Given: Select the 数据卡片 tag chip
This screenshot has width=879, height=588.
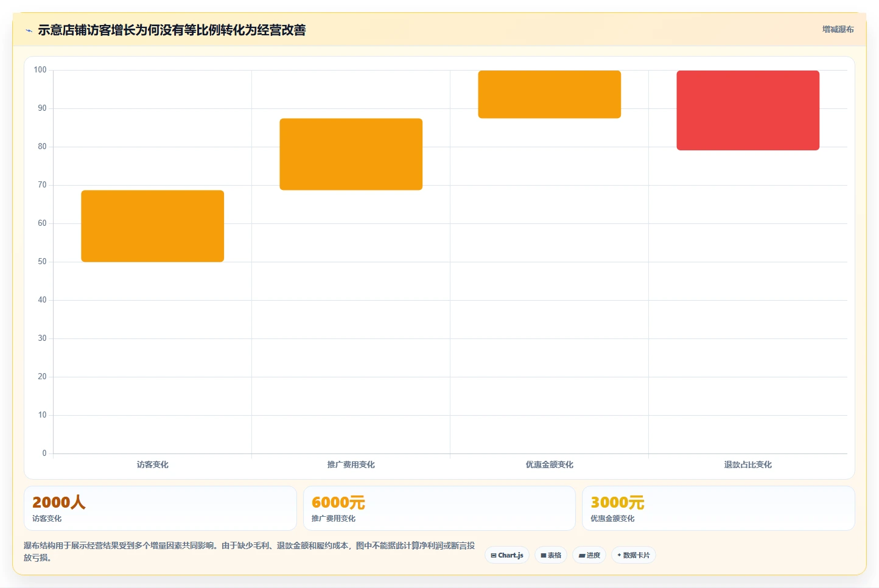Looking at the screenshot, I should coord(634,555).
